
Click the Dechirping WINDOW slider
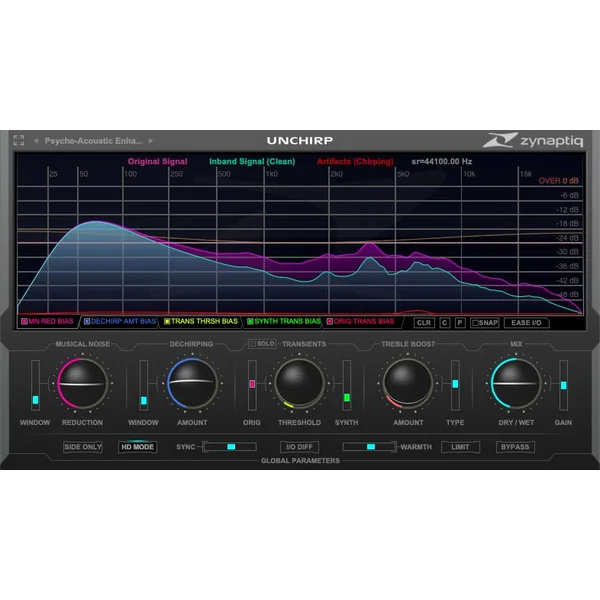coord(143,385)
